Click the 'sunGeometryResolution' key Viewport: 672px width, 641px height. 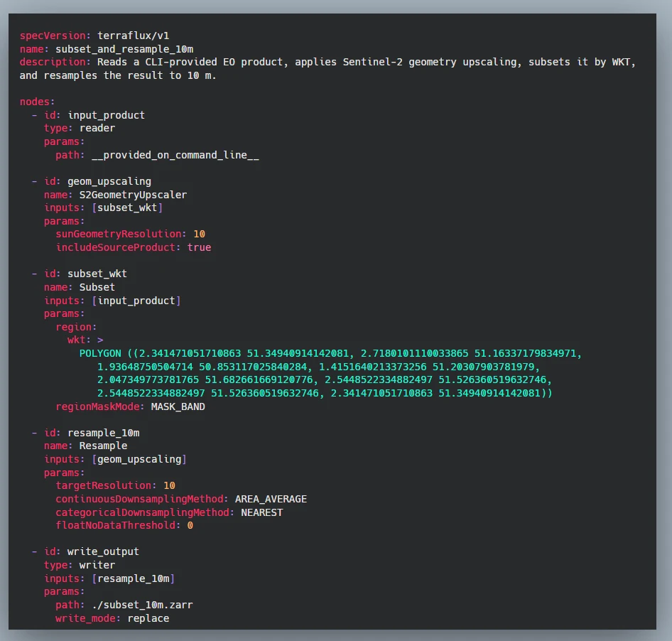[119, 234]
